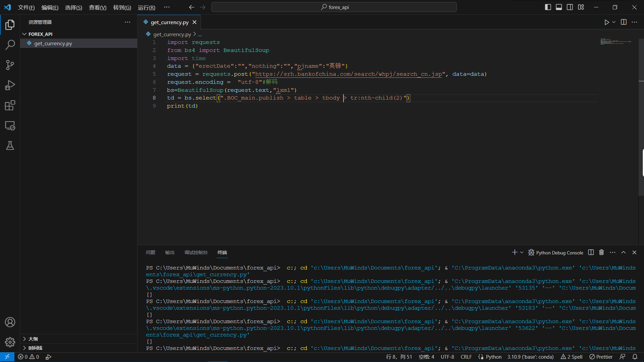Open notifications bell in status bar

pyautogui.click(x=635, y=357)
